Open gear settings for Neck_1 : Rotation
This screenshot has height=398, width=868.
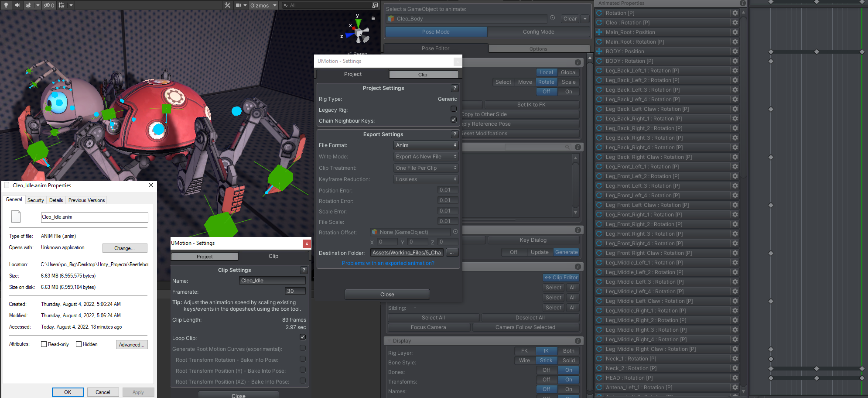click(x=735, y=359)
